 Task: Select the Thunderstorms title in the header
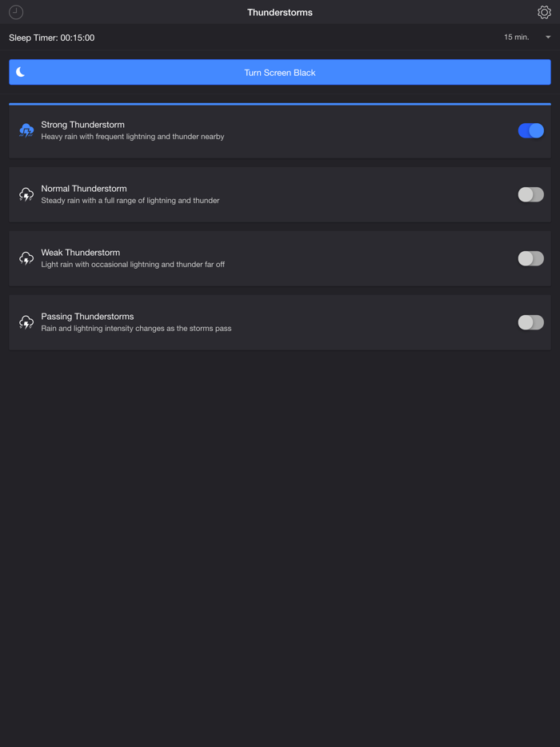[279, 12]
